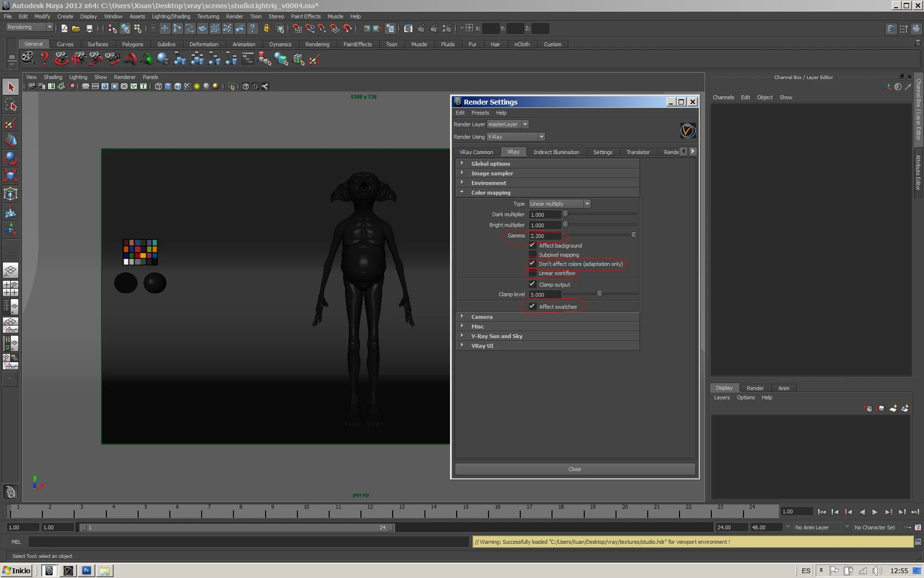Open the Presets menu in Render Settings
924x578 pixels.
[x=480, y=113]
